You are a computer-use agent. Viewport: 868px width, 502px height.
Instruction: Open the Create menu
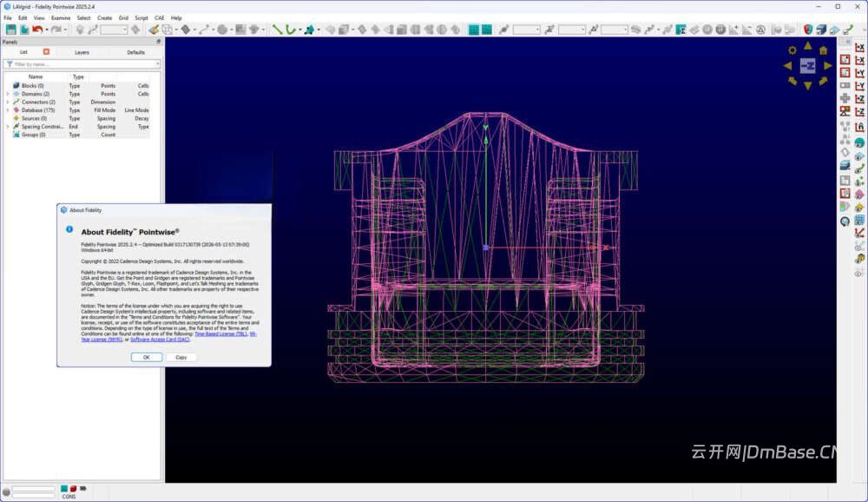click(105, 17)
